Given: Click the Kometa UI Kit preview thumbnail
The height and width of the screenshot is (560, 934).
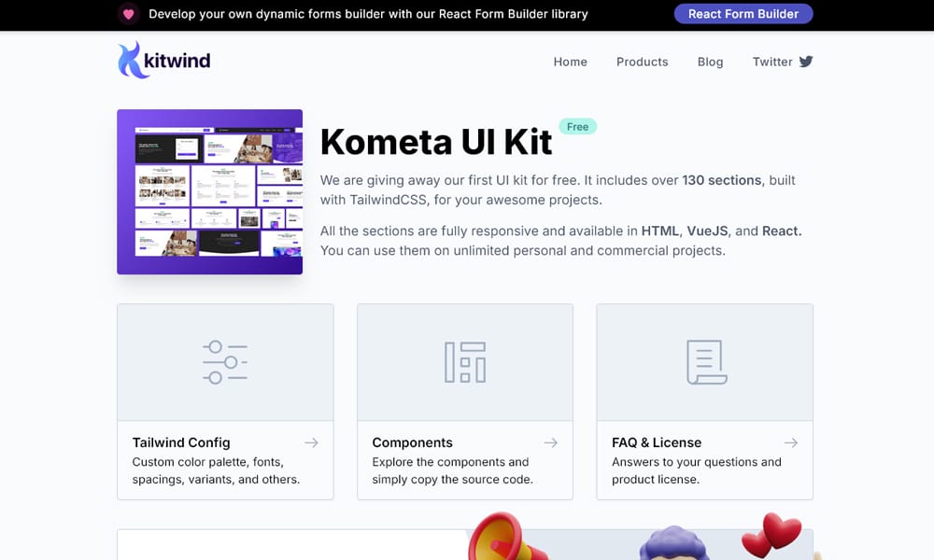Looking at the screenshot, I should tap(209, 191).
